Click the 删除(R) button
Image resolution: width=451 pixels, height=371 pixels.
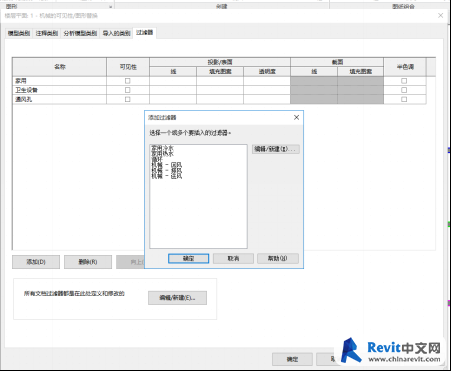[x=88, y=262]
